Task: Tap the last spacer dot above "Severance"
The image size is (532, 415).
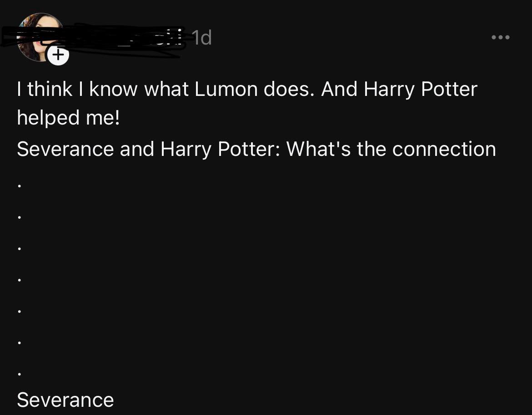Action: (x=19, y=374)
